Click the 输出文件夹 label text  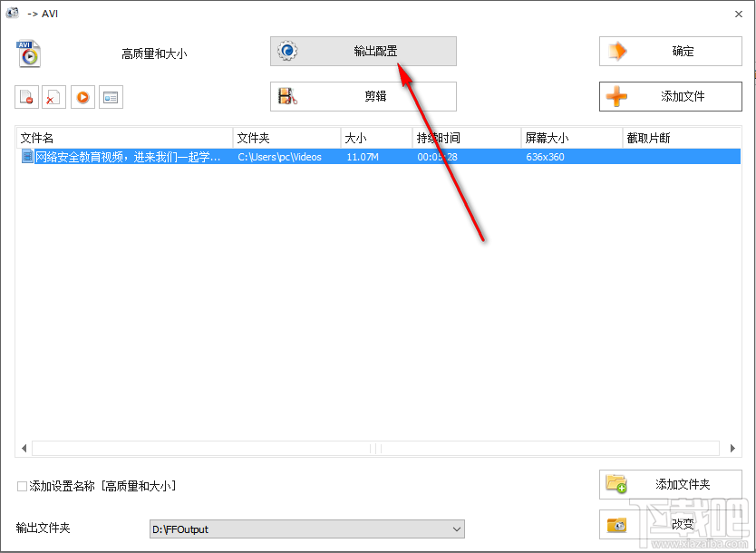pyautogui.click(x=43, y=528)
